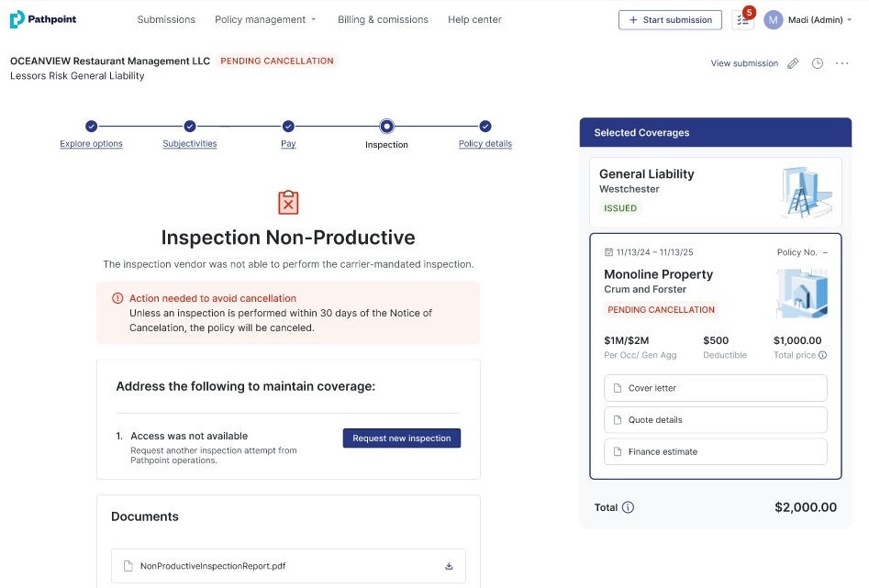Jump to the Policy details step
869x588 pixels.
[485, 143]
